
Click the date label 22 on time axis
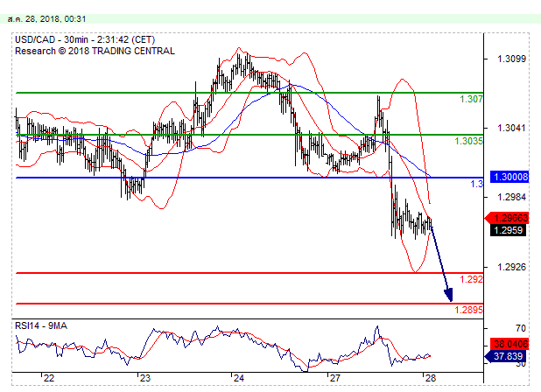[x=49, y=379]
